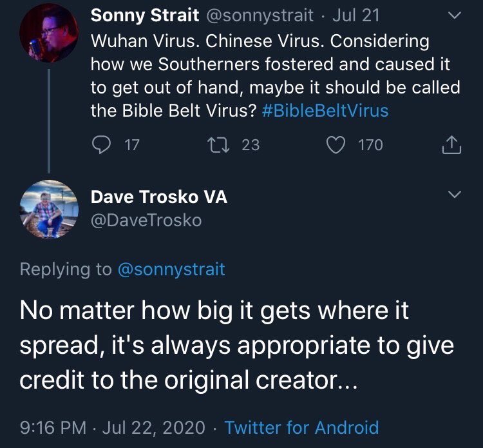Image resolution: width=483 pixels, height=448 pixels.
Task: Retweet Sonny Strait's tweet
Action: [218, 145]
